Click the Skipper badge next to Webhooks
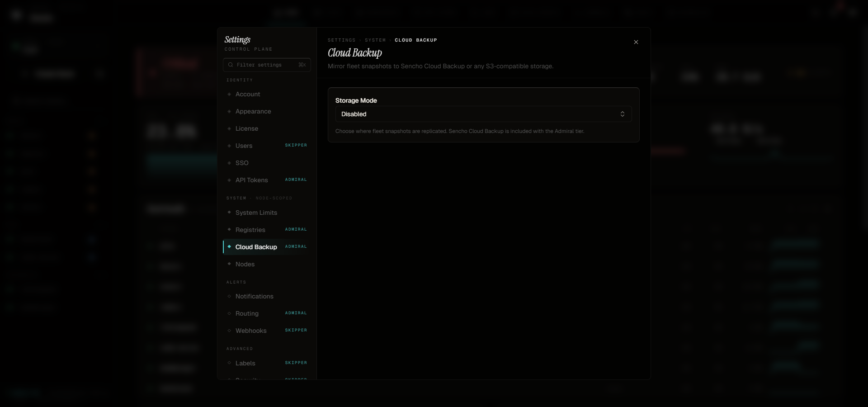This screenshot has width=868, height=407. click(296, 330)
